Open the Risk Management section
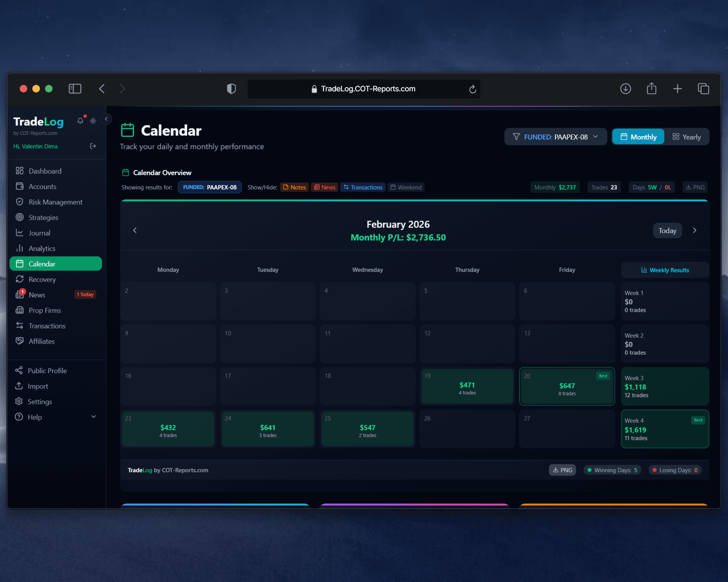Image resolution: width=728 pixels, height=582 pixels. point(56,202)
